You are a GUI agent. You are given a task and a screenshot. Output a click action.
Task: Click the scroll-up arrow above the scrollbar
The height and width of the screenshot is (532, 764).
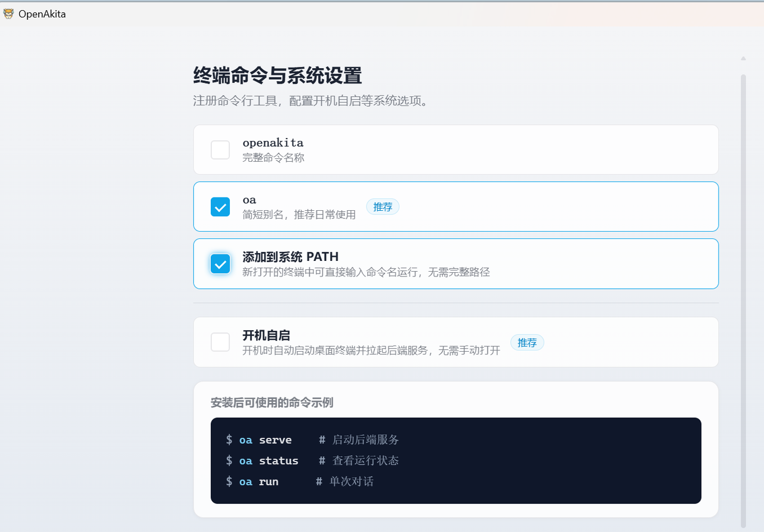pyautogui.click(x=743, y=58)
